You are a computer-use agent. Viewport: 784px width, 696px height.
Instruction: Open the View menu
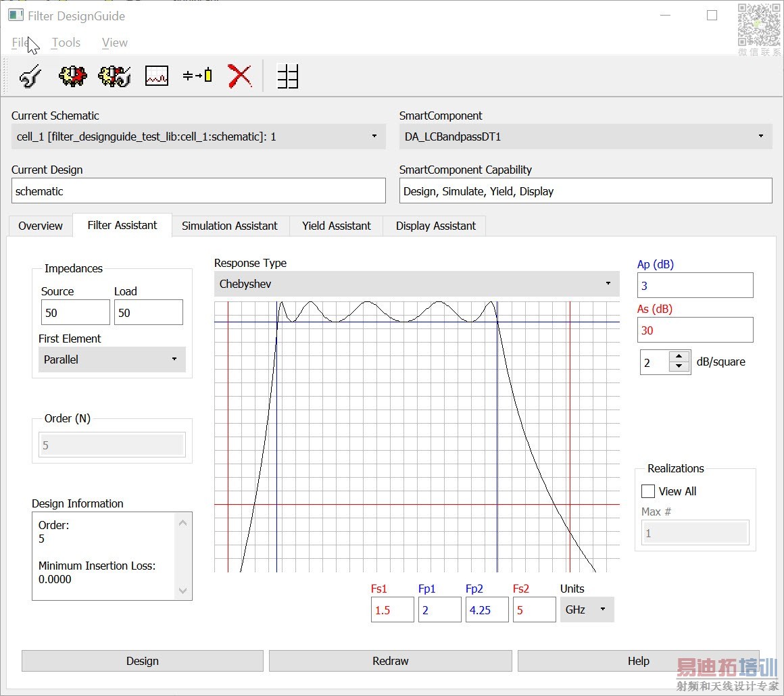114,43
